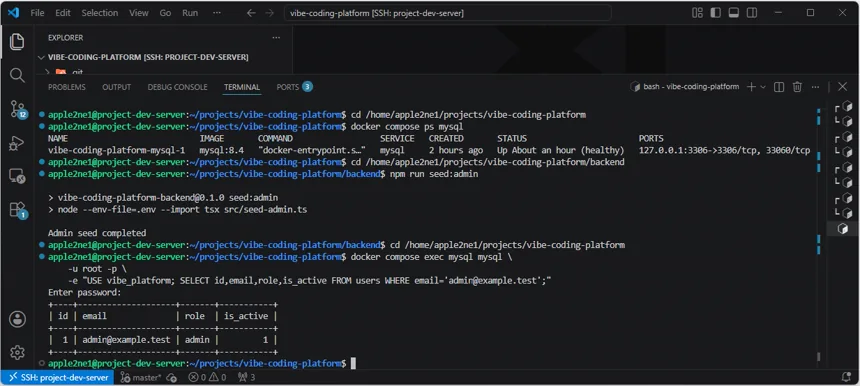The image size is (860, 386).
Task: Open Source Control view with 12 badge
Action: pyautogui.click(x=18, y=109)
